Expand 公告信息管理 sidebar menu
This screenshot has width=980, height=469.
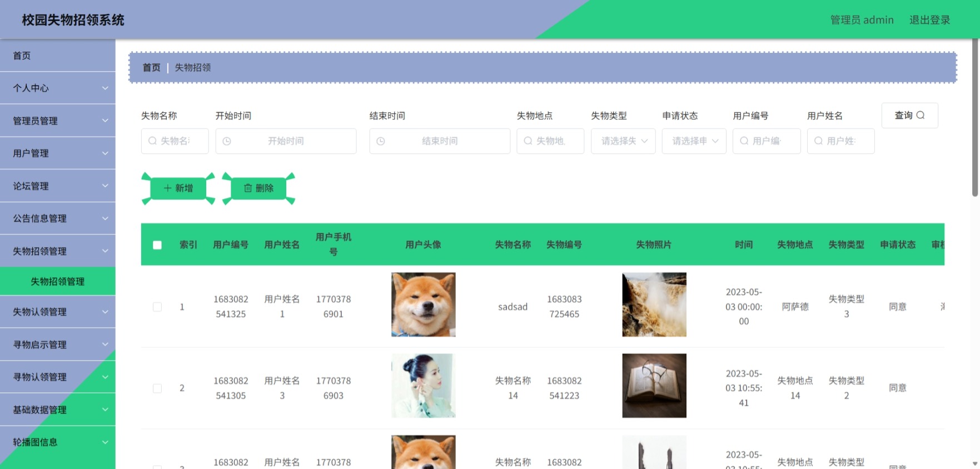(58, 218)
